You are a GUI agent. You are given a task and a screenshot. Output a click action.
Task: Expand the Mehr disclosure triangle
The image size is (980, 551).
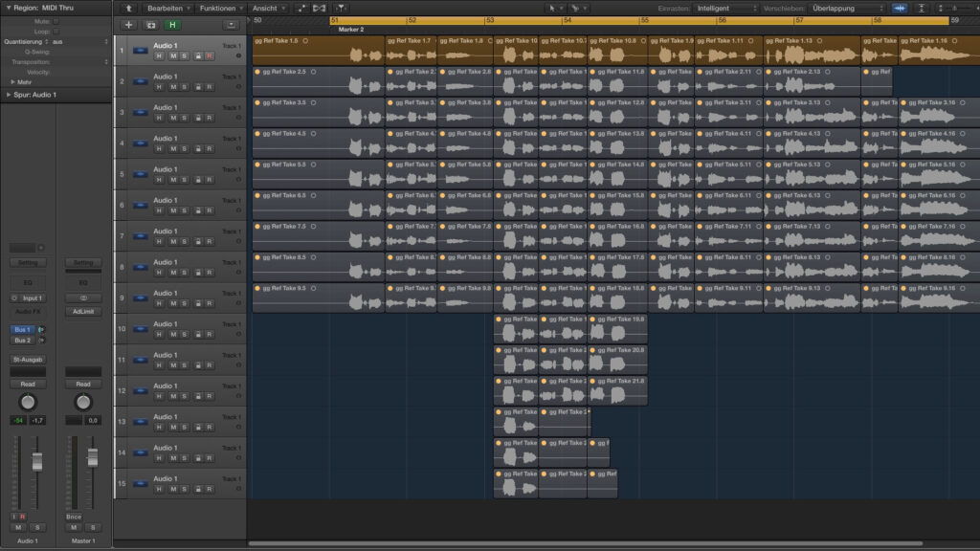tap(12, 82)
